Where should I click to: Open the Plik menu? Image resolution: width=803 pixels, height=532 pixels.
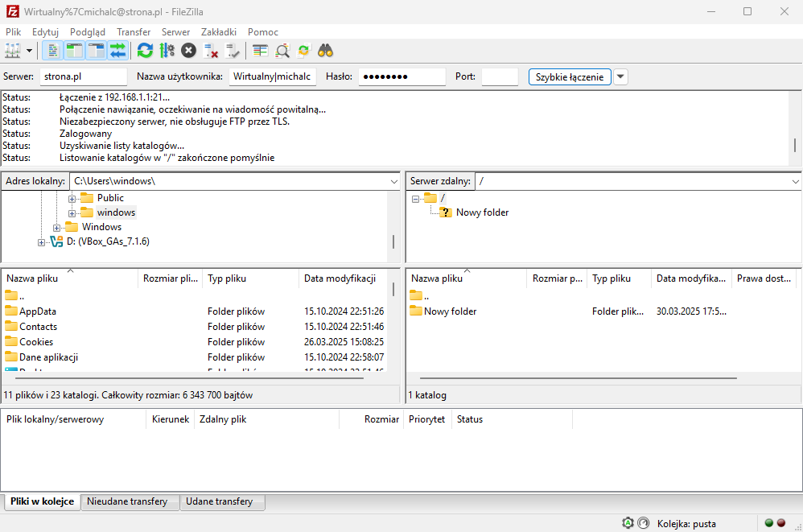point(14,31)
